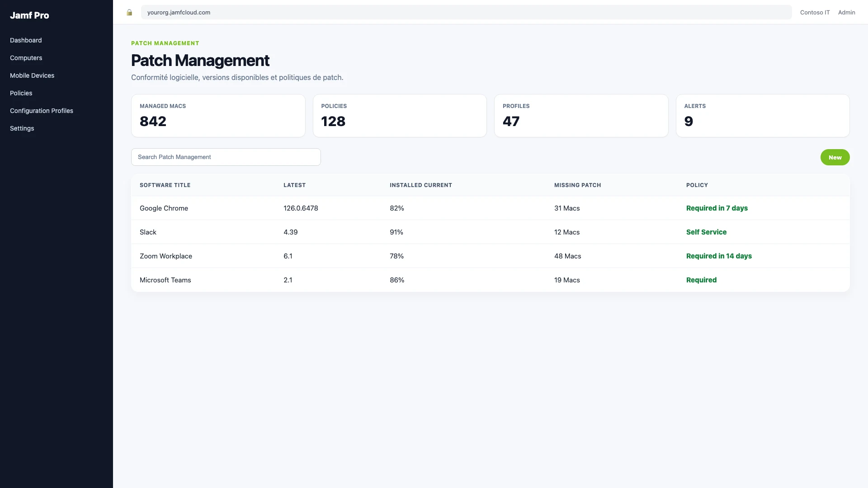Open the Zoom Workplace software title

pos(166,256)
